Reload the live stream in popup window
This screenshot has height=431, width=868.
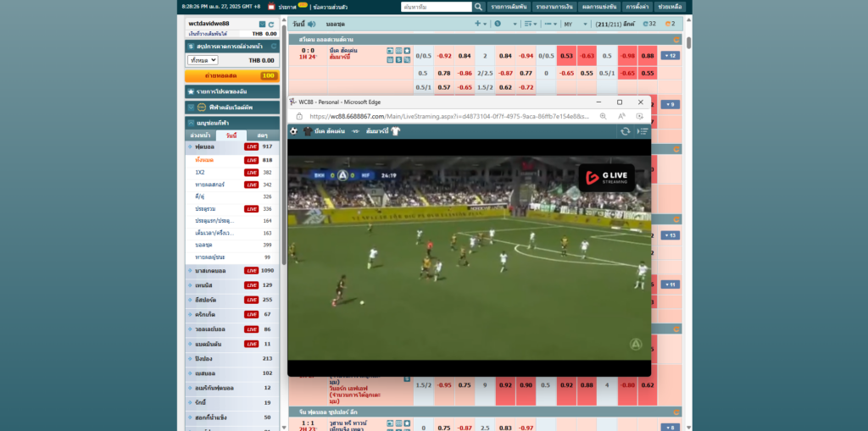pyautogui.click(x=626, y=131)
